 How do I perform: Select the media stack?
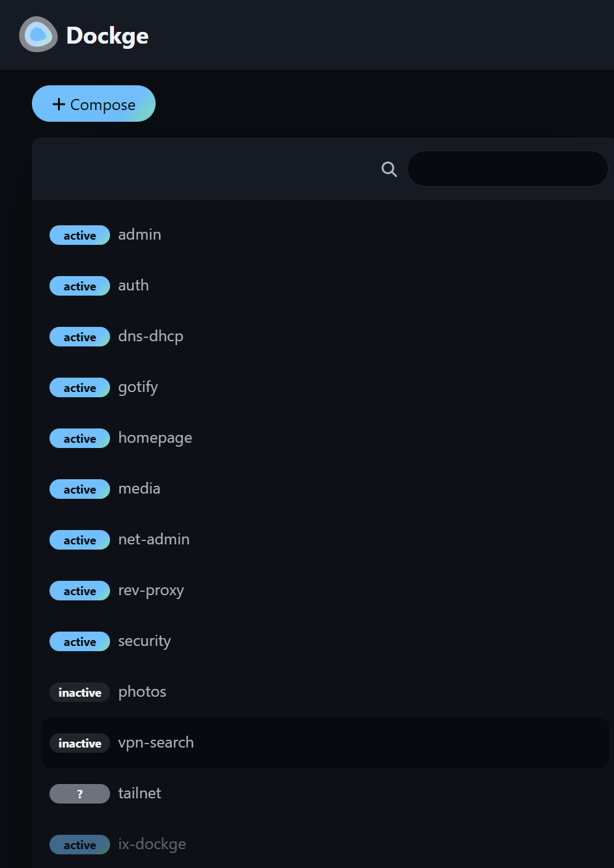[139, 489]
